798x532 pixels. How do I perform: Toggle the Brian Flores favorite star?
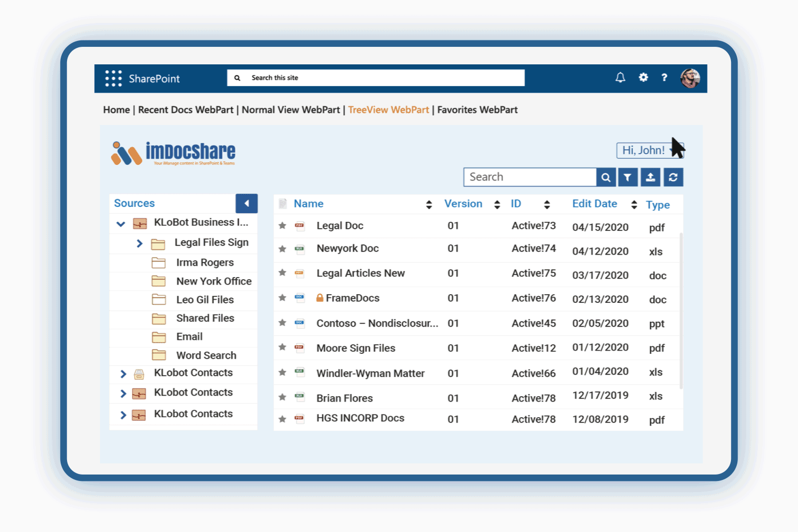(282, 397)
